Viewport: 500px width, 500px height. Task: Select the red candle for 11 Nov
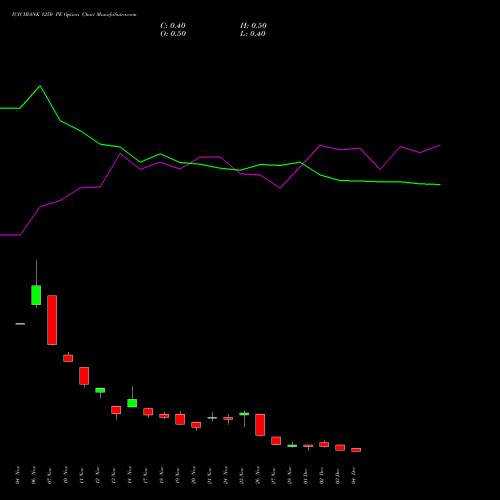84,376
